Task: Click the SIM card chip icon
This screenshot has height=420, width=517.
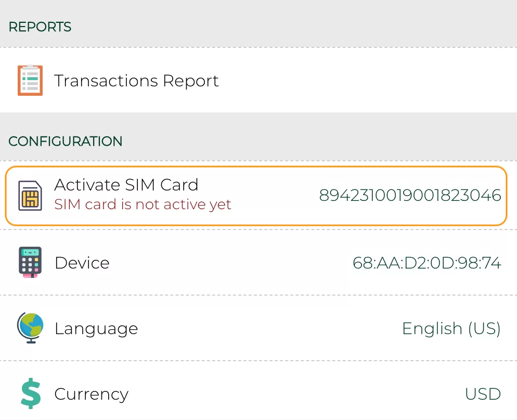Action: pyautogui.click(x=30, y=196)
